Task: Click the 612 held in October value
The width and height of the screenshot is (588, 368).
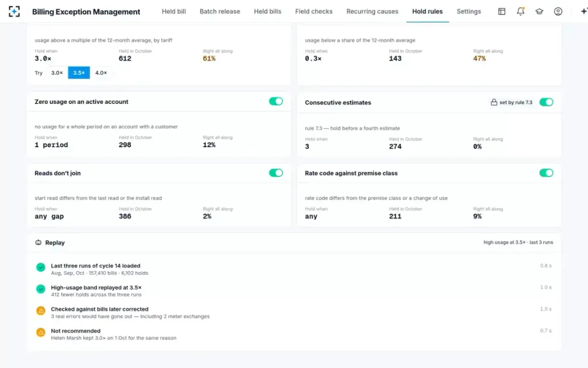Action: tap(125, 58)
